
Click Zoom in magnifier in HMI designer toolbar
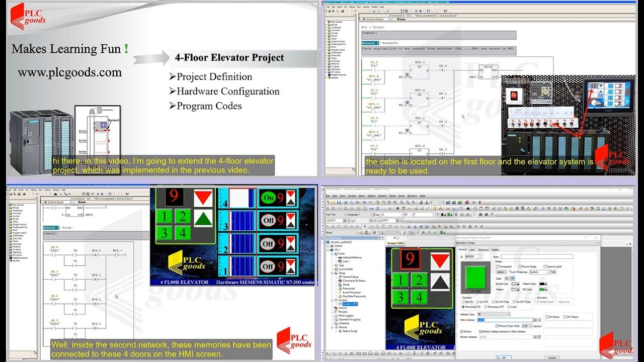[x=401, y=202]
